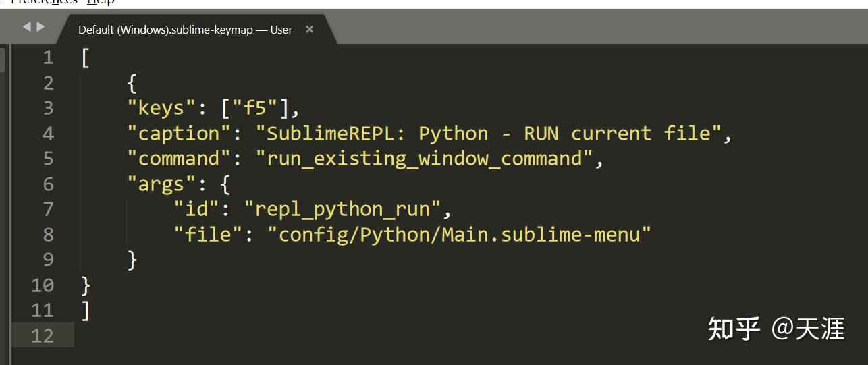The width and height of the screenshot is (868, 365).
Task: Click the SublimeREPL caption string
Action: [x=489, y=134]
